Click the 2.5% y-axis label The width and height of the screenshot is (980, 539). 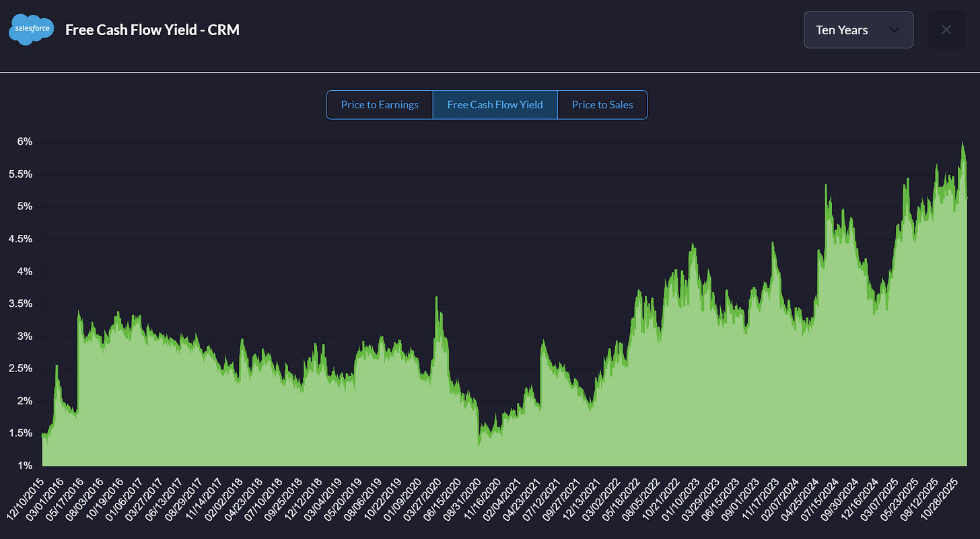[20, 369]
